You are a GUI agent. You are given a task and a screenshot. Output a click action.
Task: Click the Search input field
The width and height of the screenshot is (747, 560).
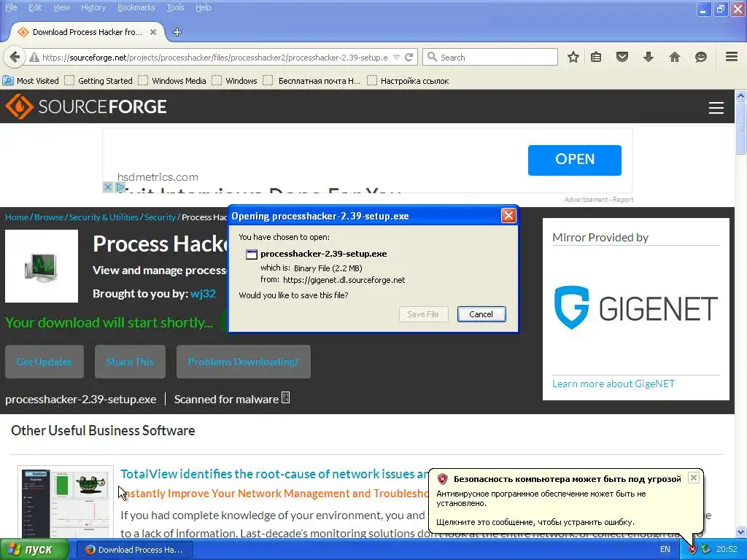489,57
